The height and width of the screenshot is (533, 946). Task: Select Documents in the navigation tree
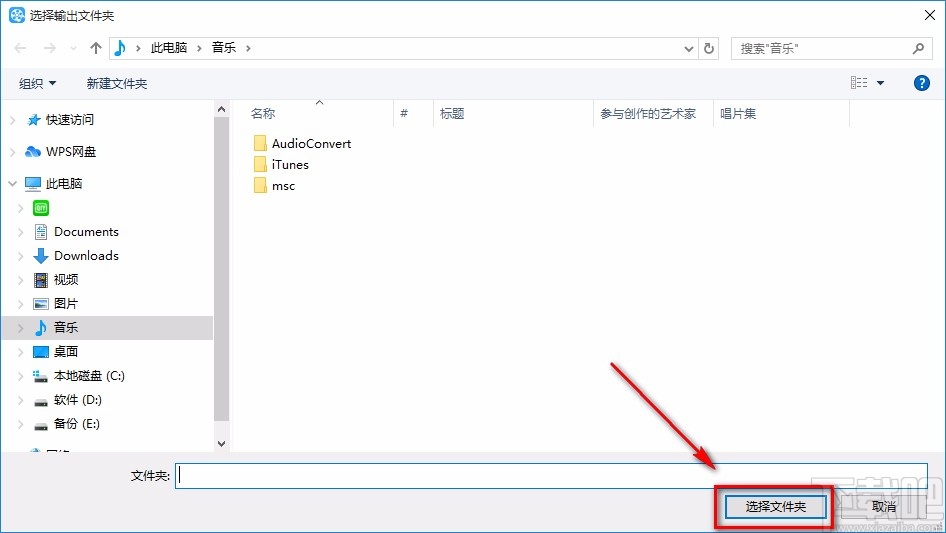86,232
